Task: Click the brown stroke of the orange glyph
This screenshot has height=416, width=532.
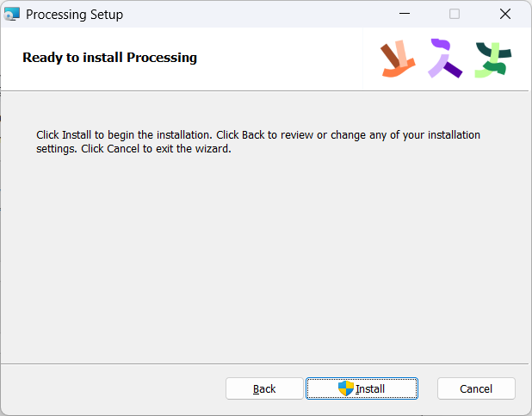Action: coord(390,55)
